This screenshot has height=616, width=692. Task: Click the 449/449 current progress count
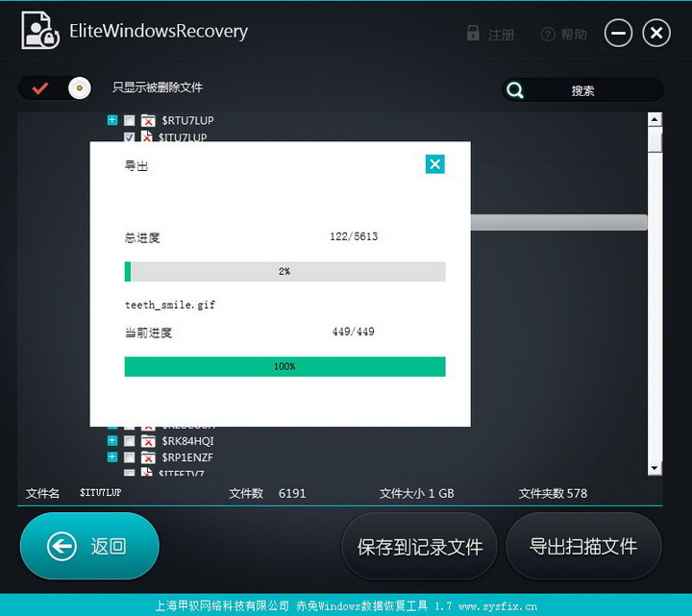pyautogui.click(x=353, y=332)
